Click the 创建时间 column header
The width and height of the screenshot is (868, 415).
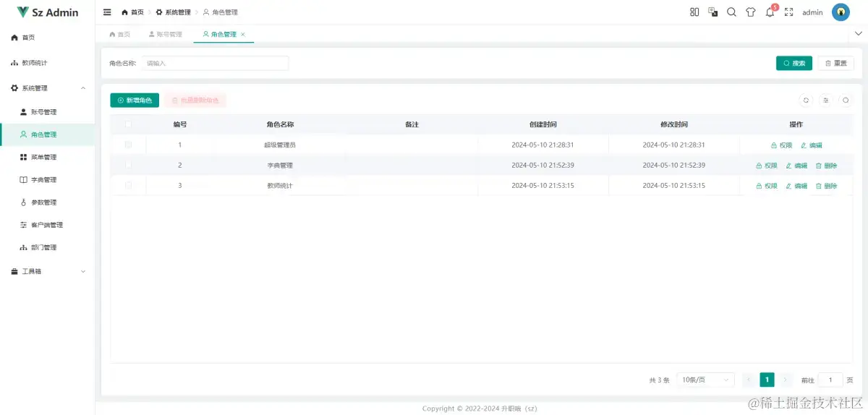click(542, 124)
